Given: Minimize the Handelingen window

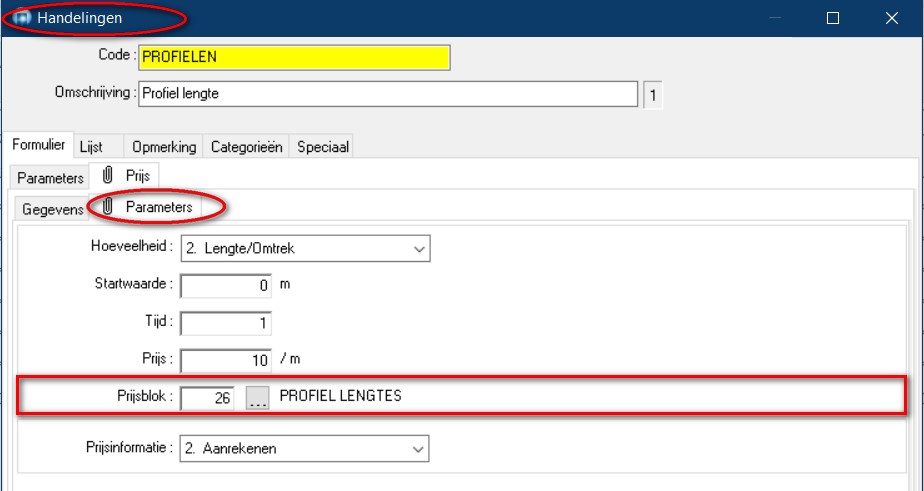Looking at the screenshot, I should pyautogui.click(x=775, y=18).
